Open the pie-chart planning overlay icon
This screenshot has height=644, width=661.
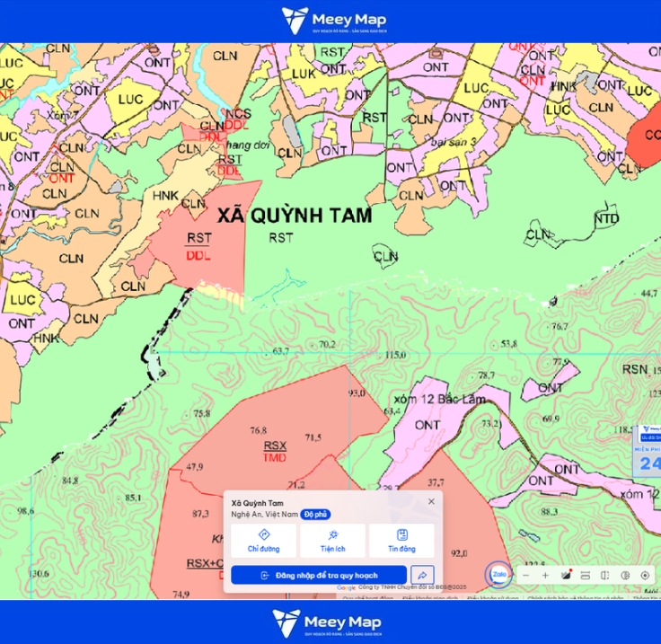(x=625, y=576)
